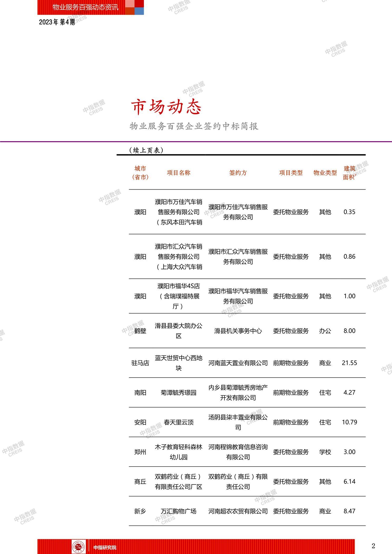Click the blue square in header banner
392x554 pixels.
pyautogui.click(x=140, y=11)
